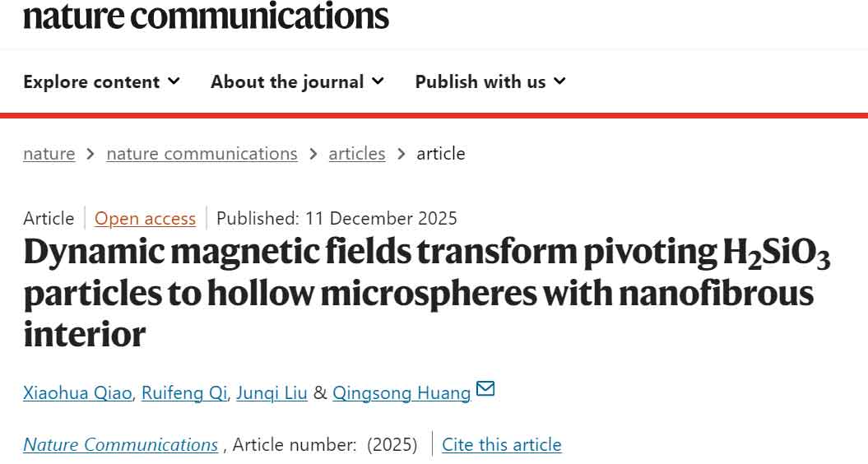View author Qingsong Huang
Screen dimensions: 868x464
click(x=402, y=393)
